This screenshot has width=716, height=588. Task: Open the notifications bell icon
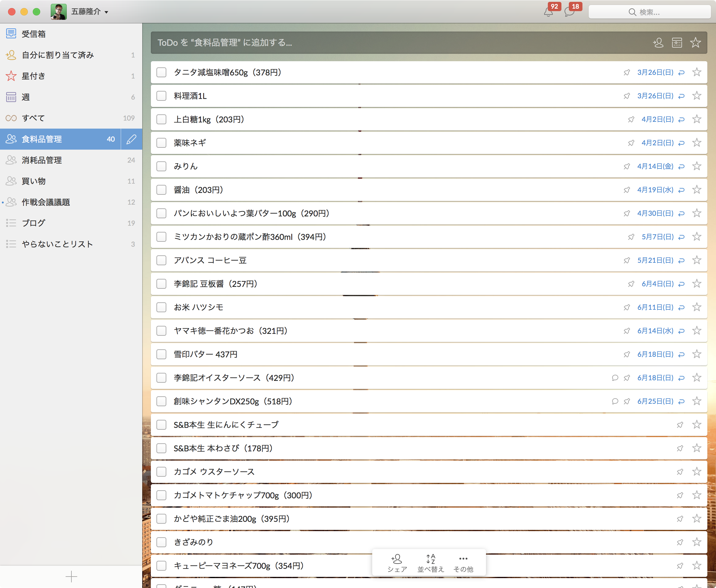[548, 13]
